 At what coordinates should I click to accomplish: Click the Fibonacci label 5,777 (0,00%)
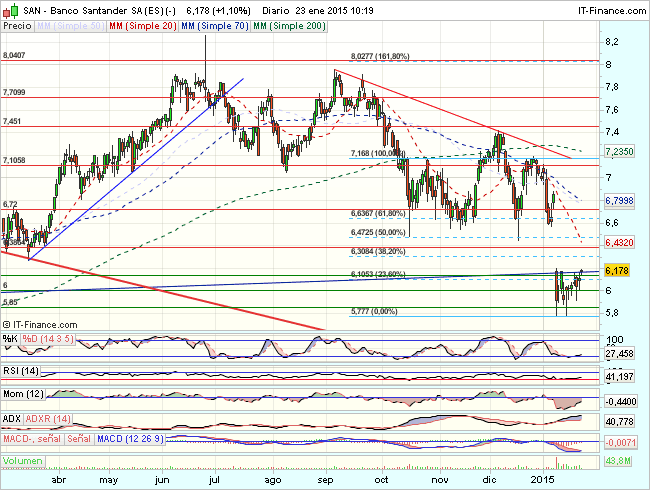point(374,311)
